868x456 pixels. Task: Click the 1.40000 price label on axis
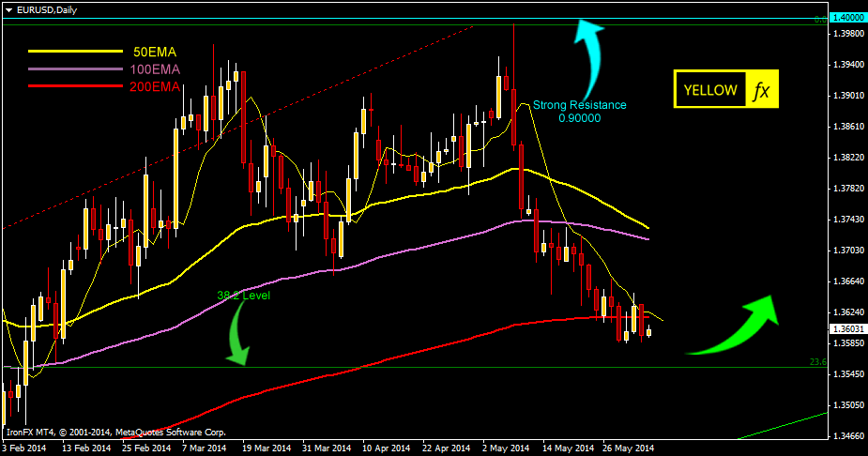click(x=848, y=18)
